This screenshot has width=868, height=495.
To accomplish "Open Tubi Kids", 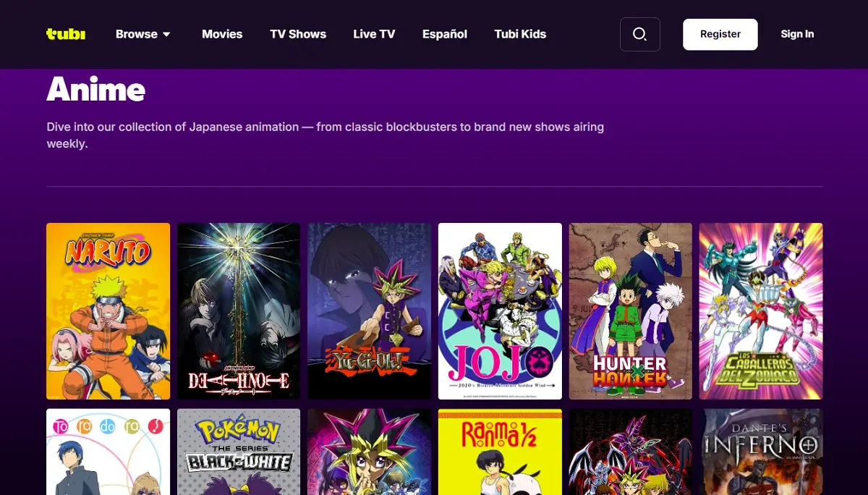I will (520, 34).
